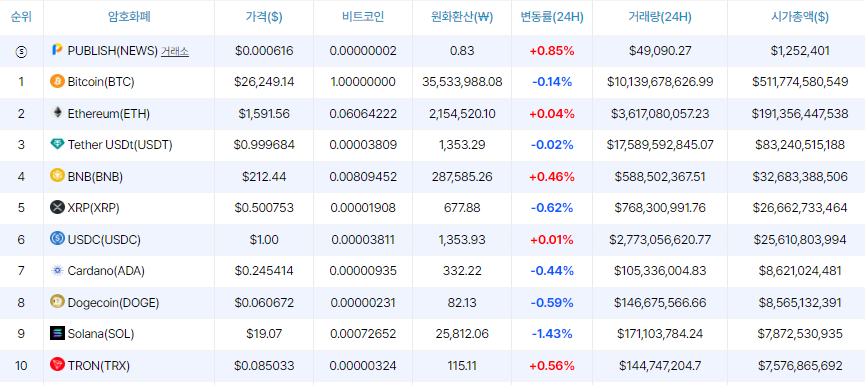Screen dimensions: 865x385
Task: Click the Solana gradient square icon
Action: (57, 334)
